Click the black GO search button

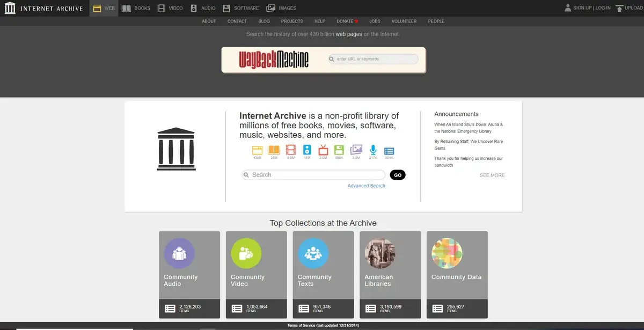pos(398,175)
